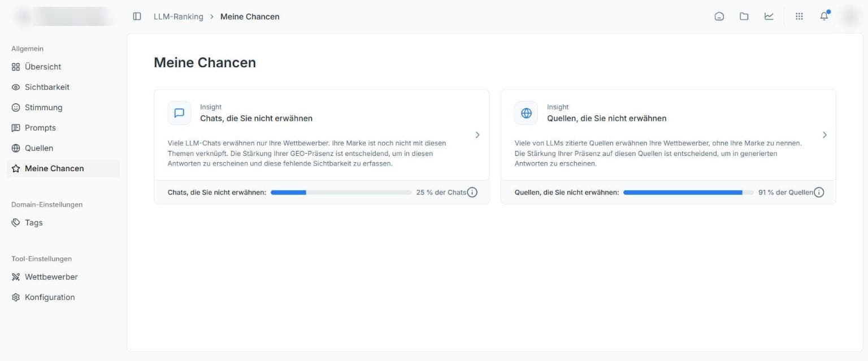The width and height of the screenshot is (868, 361).
Task: Click the blurred workspace logo at top left
Action: point(62,16)
